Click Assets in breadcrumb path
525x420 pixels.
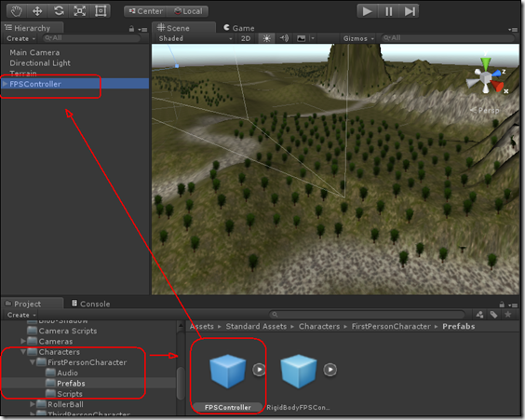point(202,327)
